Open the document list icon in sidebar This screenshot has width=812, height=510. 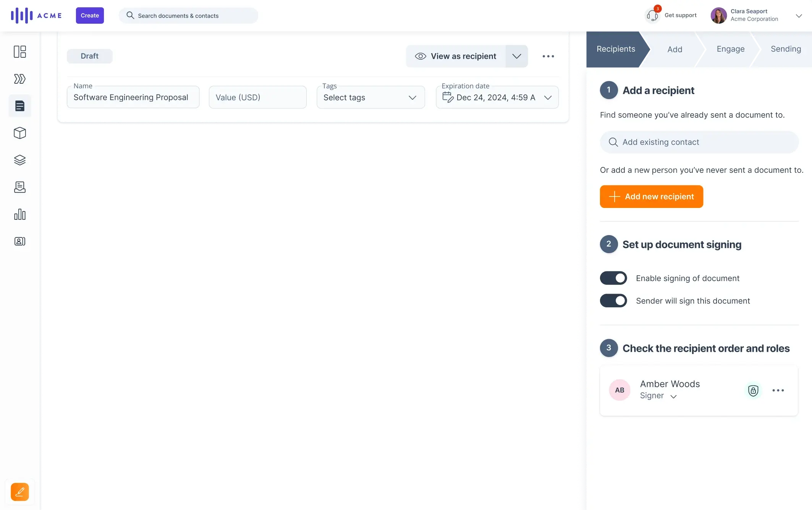pyautogui.click(x=19, y=106)
